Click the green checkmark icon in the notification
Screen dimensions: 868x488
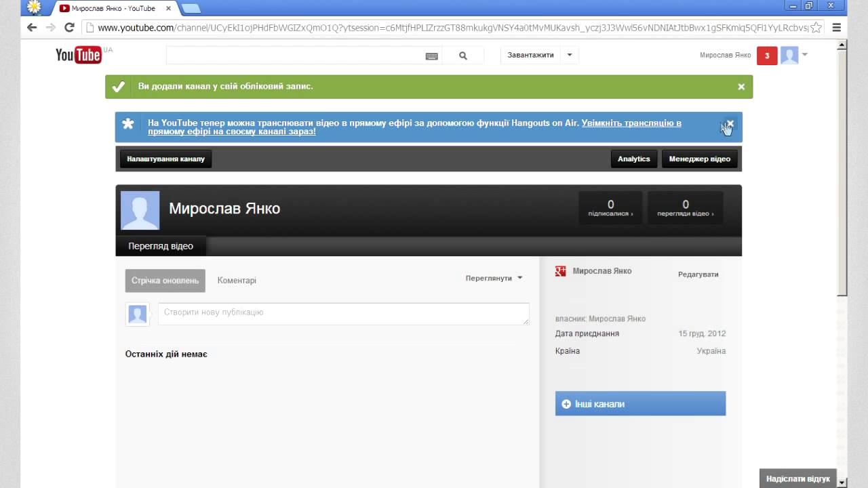click(118, 87)
